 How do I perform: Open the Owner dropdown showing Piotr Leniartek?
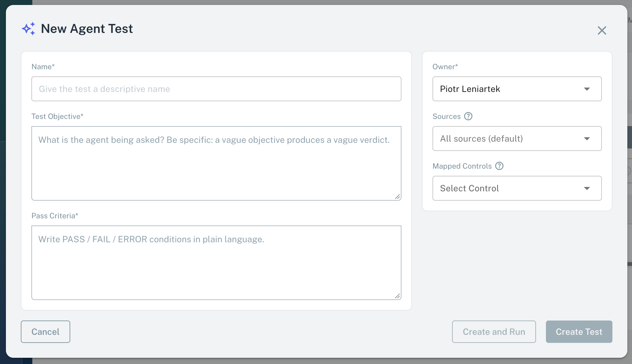517,89
